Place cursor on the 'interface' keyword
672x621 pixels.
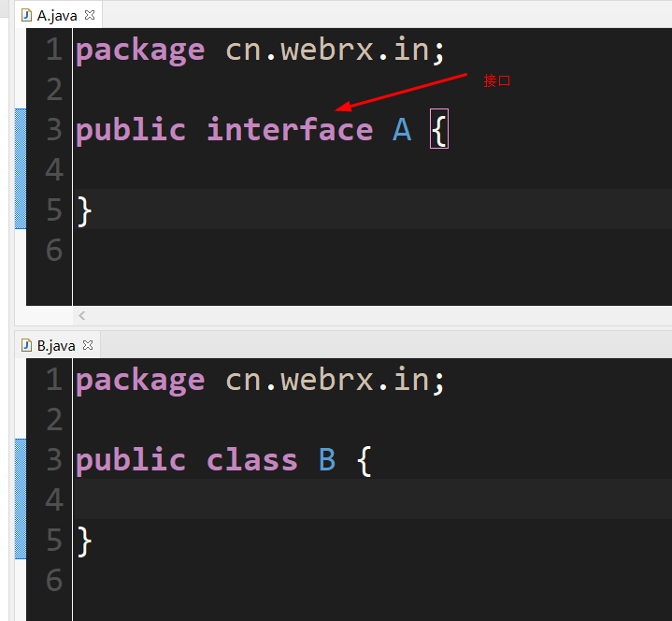(290, 129)
